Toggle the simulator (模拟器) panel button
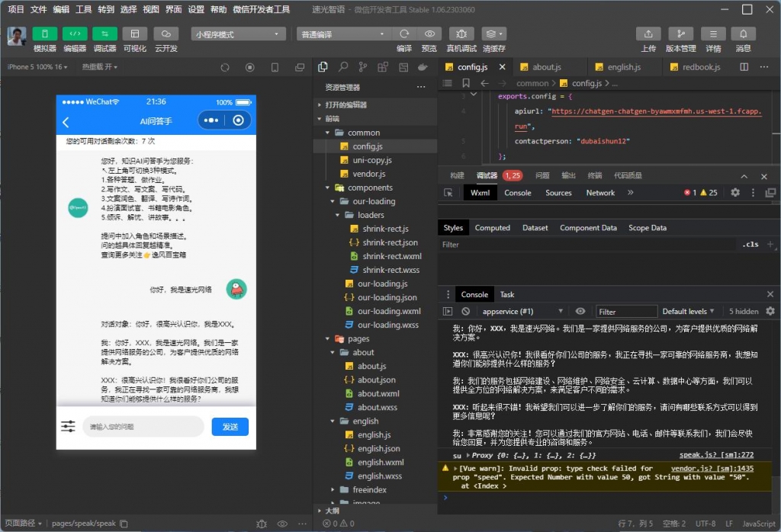The height and width of the screenshot is (532, 781). point(44,34)
